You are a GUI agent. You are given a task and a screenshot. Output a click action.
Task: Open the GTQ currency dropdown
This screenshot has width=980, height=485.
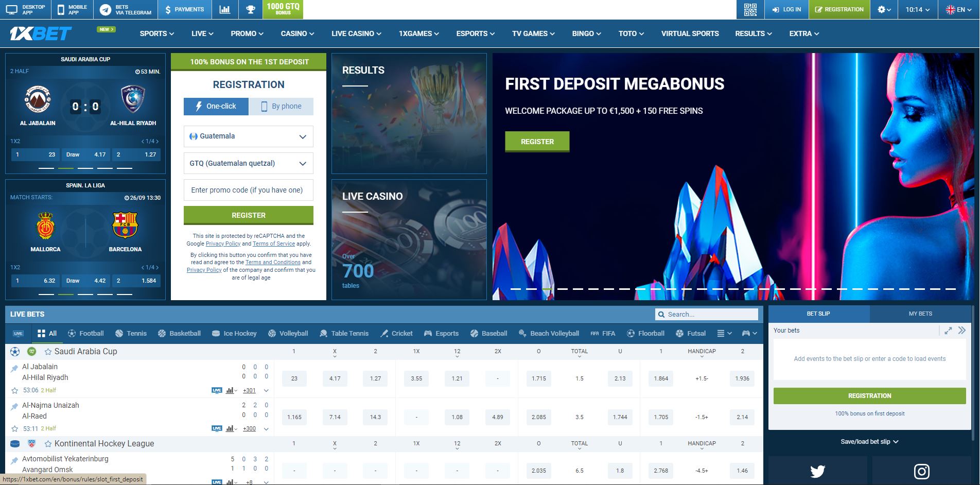click(x=249, y=163)
